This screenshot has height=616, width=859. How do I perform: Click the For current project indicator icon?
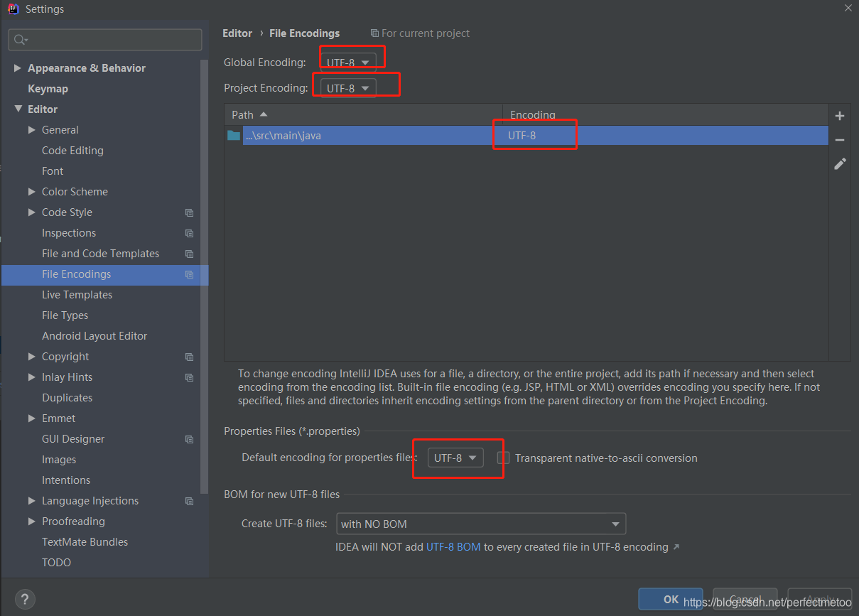[374, 33]
